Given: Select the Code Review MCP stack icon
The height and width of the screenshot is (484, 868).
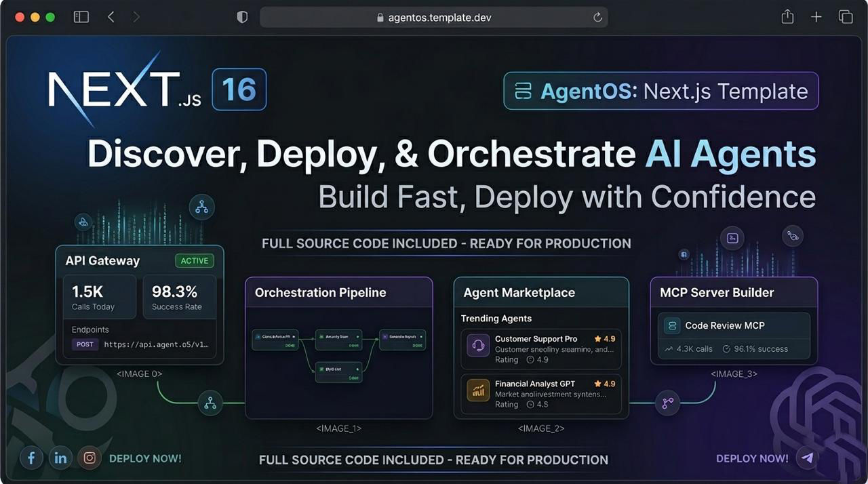Looking at the screenshot, I should pyautogui.click(x=671, y=325).
